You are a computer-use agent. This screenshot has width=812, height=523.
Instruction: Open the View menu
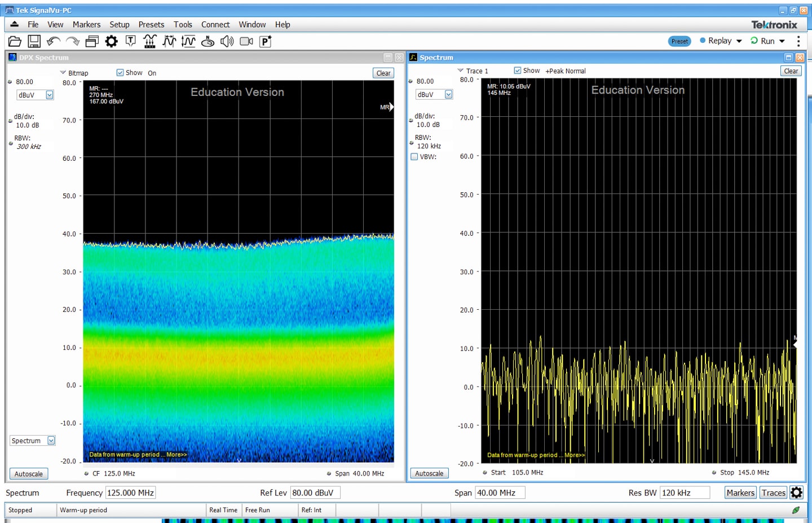click(55, 24)
